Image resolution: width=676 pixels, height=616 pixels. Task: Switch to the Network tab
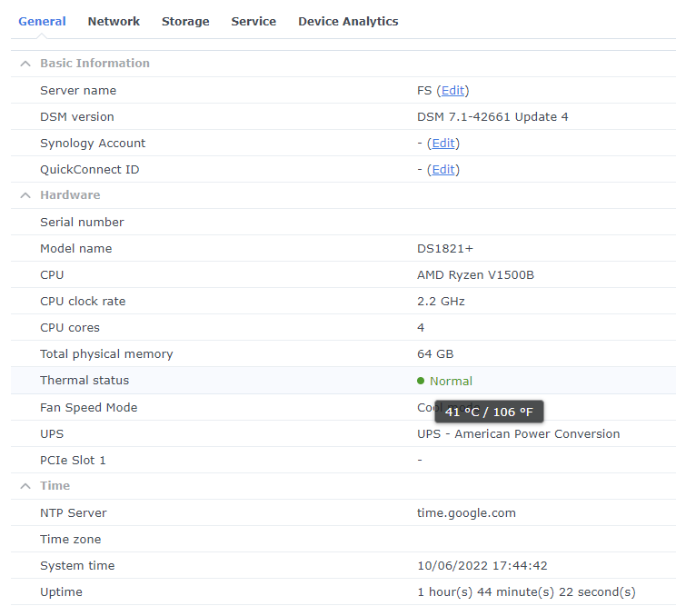pos(114,21)
